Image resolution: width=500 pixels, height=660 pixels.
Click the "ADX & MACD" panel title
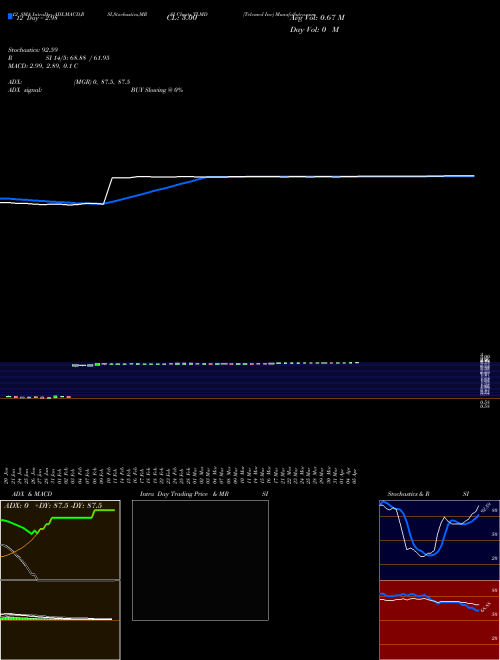coord(32,494)
